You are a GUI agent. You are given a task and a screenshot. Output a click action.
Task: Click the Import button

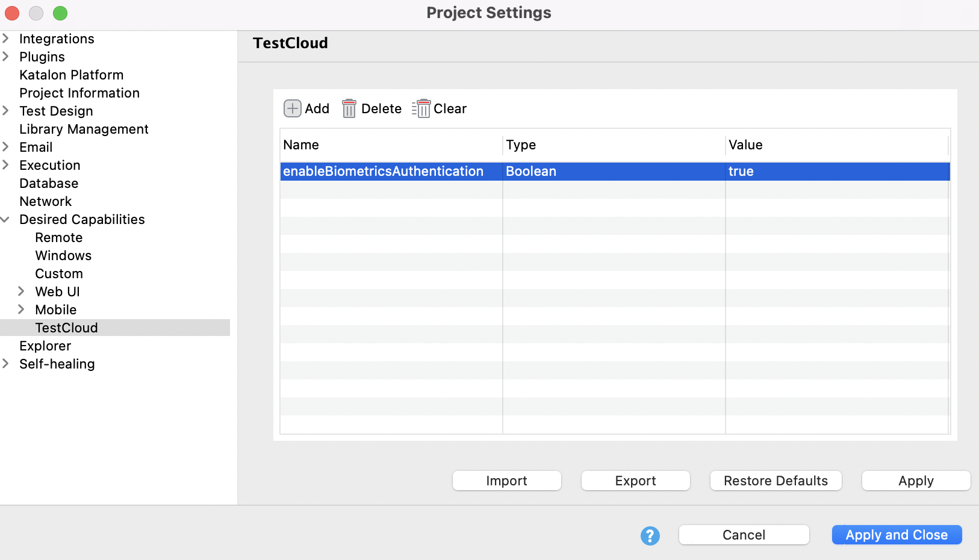click(x=507, y=481)
